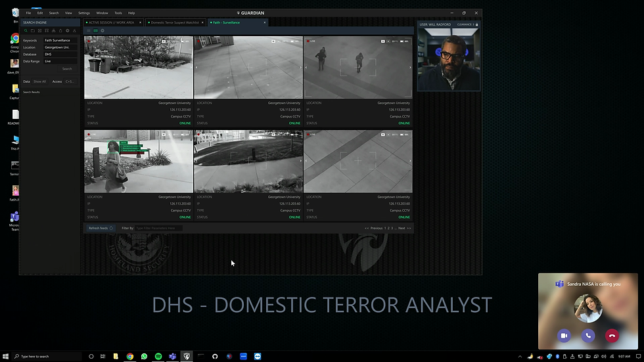The height and width of the screenshot is (362, 644).
Task: Open the camera feed showing two people walking
Action: 357,67
